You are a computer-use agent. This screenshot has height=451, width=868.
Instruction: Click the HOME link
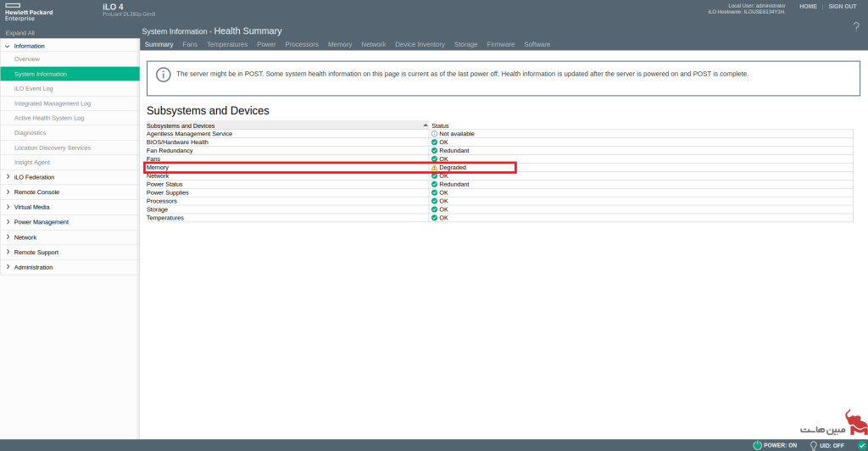click(x=808, y=7)
